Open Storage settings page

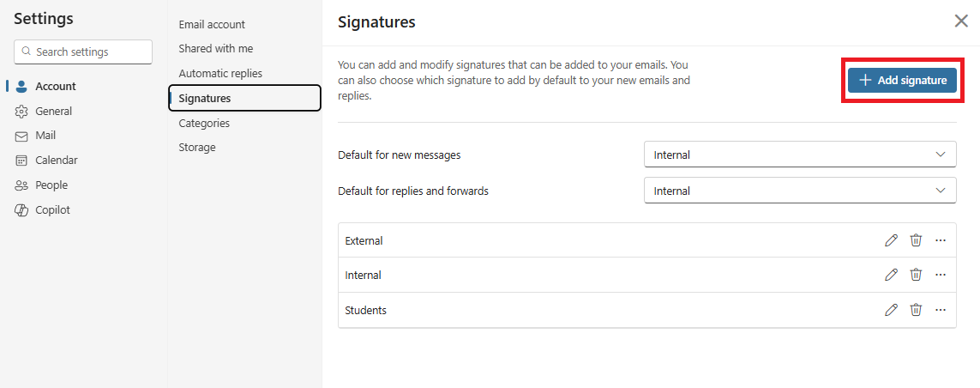[197, 148]
